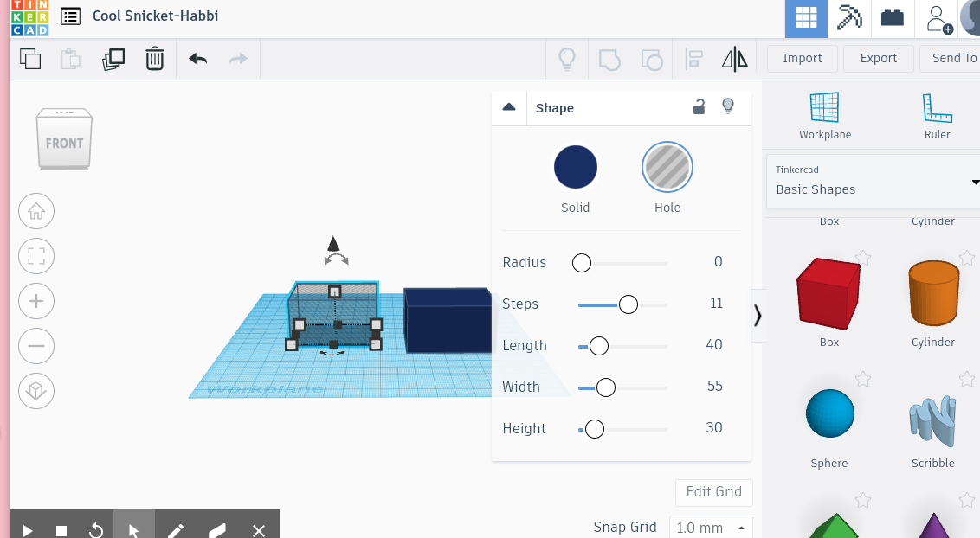Pick the blue Sphere shape

pyautogui.click(x=830, y=413)
